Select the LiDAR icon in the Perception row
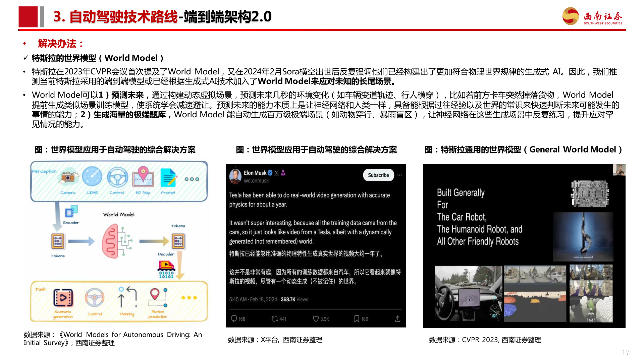Image resolution: width=644 pixels, height=362 pixels. tap(92, 177)
